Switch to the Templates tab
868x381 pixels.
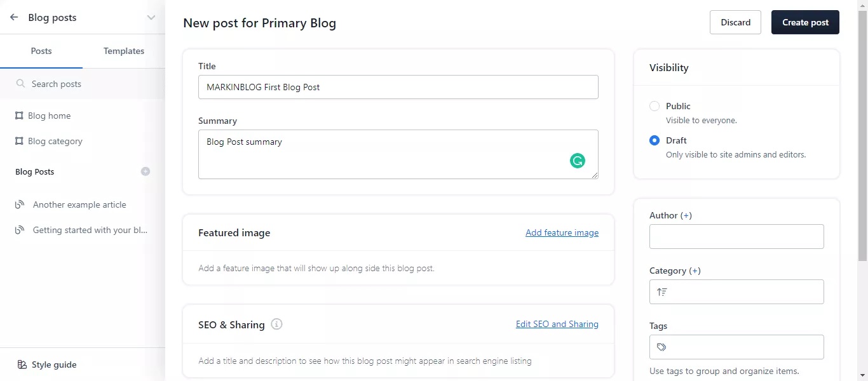(124, 51)
